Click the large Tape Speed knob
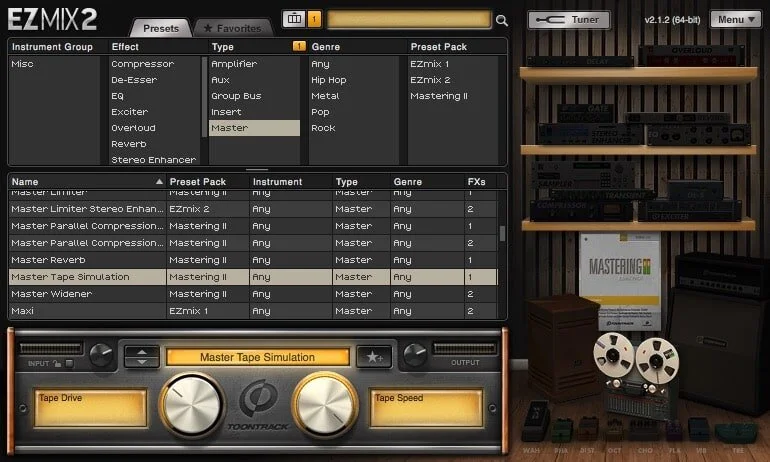 [x=325, y=406]
